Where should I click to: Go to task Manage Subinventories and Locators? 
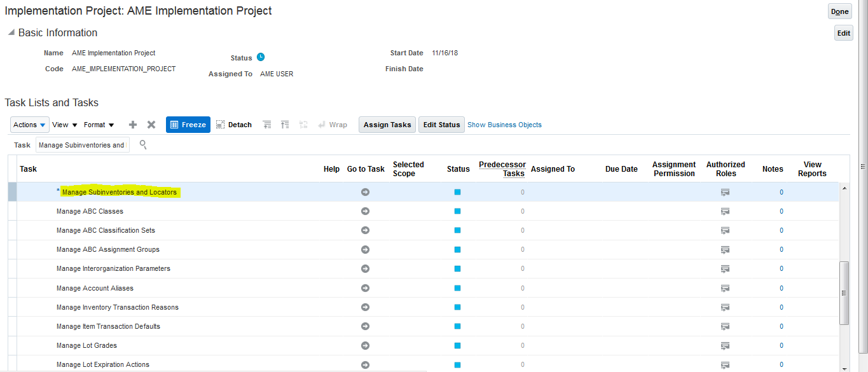pyautogui.click(x=365, y=192)
